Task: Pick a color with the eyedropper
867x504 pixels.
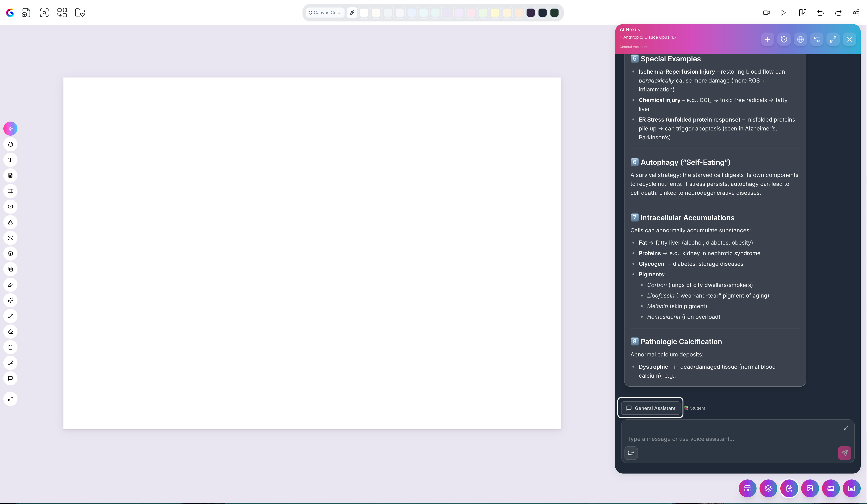Action: pos(352,13)
